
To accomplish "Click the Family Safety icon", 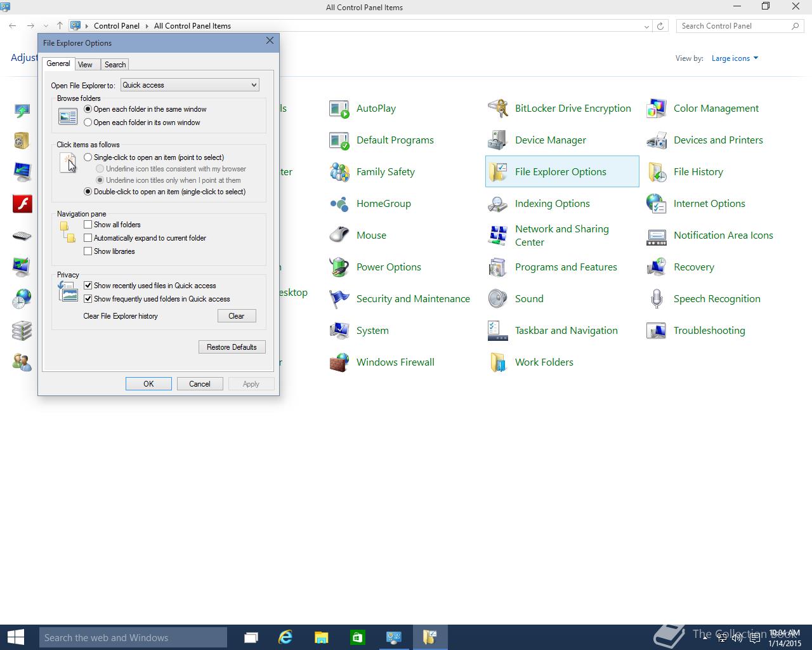I will tap(339, 172).
